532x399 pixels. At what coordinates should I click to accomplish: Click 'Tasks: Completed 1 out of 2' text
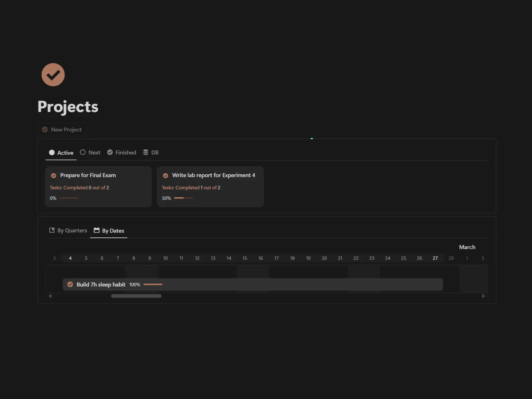coord(191,188)
